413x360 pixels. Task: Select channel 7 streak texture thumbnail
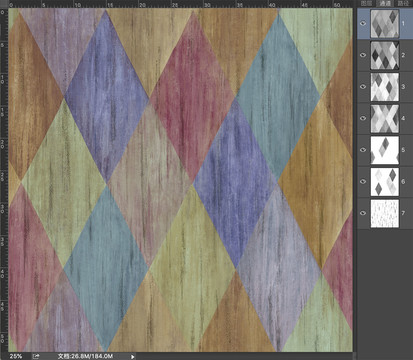point(385,213)
